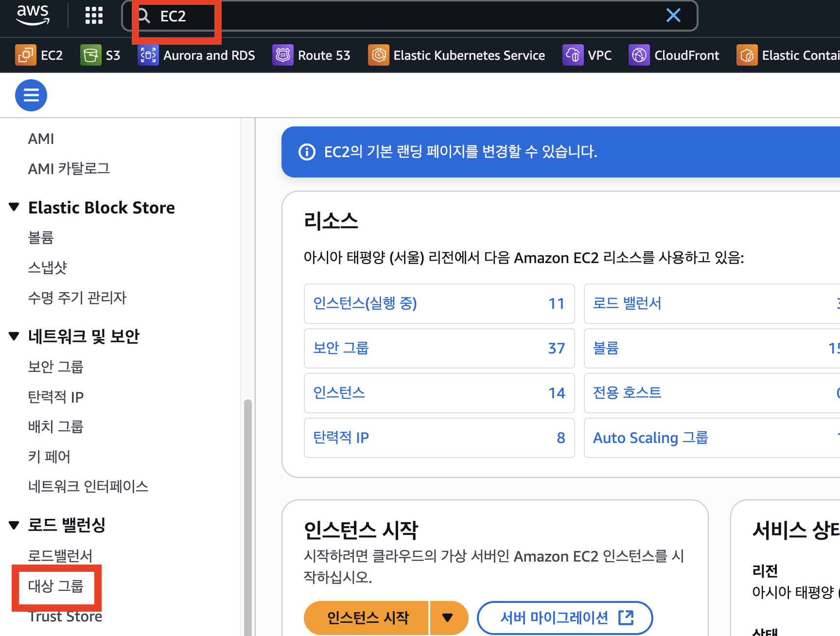The height and width of the screenshot is (636, 840).
Task: Open VPC shortcut icon
Action: (x=573, y=55)
